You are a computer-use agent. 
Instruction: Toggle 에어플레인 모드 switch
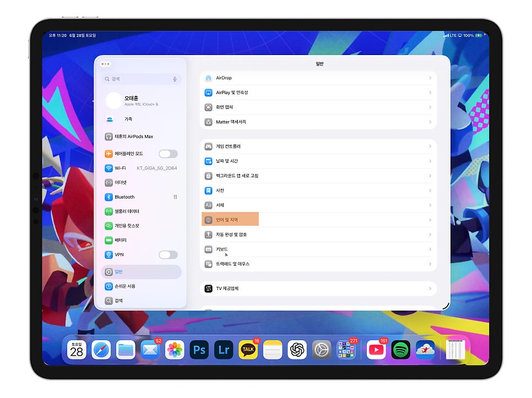[x=169, y=154]
